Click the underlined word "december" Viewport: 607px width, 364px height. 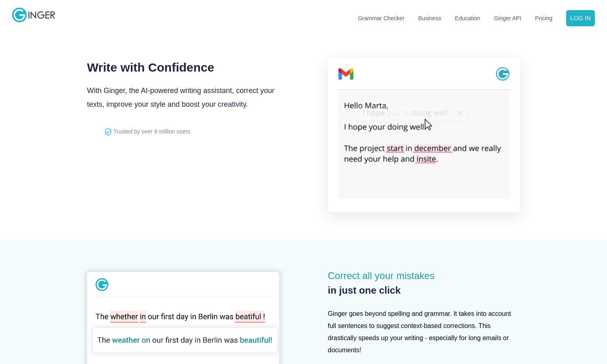pyautogui.click(x=433, y=148)
